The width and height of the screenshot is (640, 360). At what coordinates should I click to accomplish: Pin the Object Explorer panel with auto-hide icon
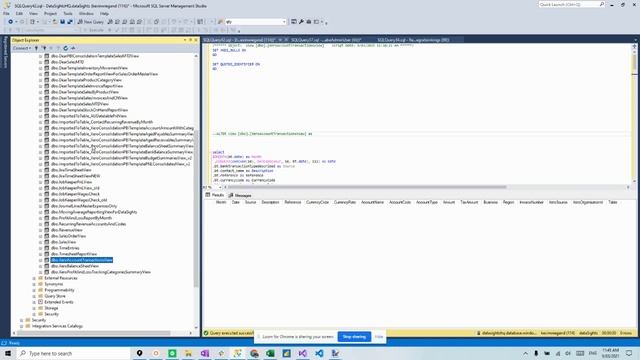pos(190,40)
